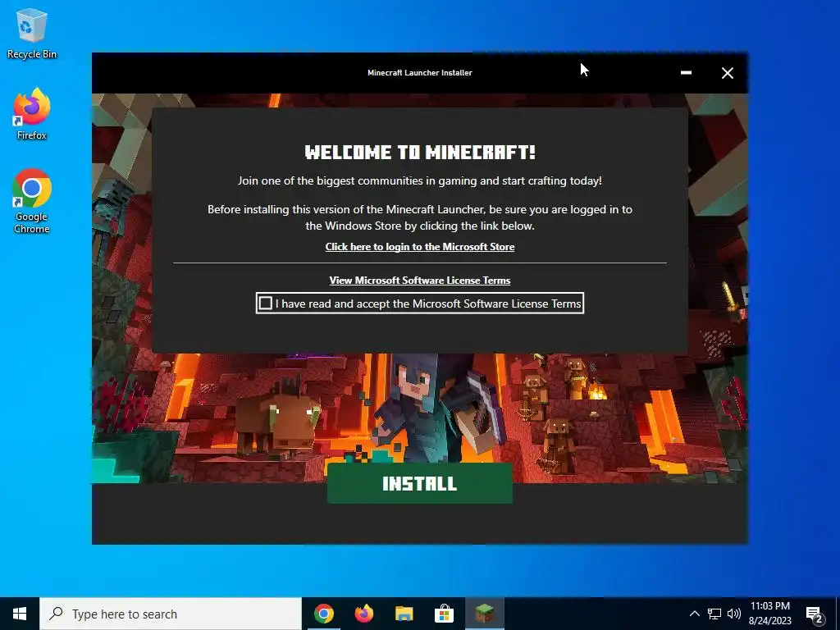
Task: Click the green INSTALL button
Action: coord(419,483)
